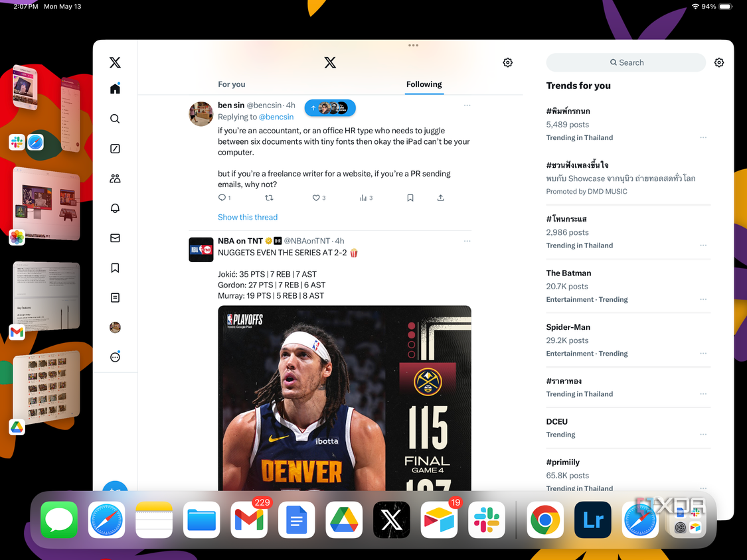
Task: Share ben sin's post
Action: (441, 198)
